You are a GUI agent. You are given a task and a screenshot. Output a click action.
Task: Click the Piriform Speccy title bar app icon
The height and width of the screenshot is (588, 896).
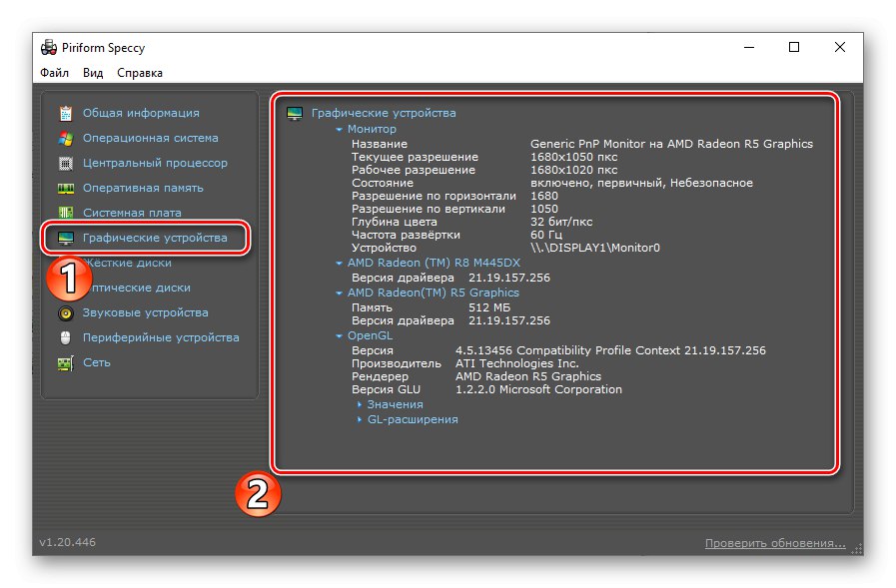49,47
